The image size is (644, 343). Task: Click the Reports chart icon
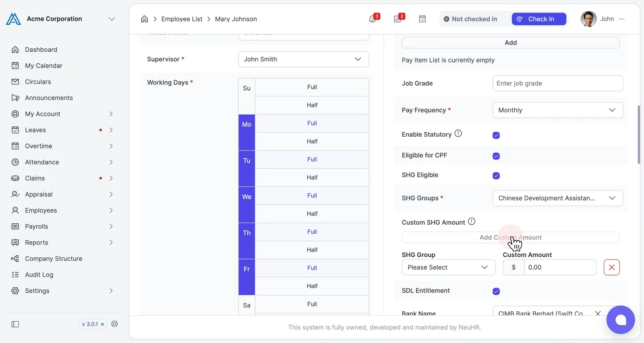tap(15, 243)
